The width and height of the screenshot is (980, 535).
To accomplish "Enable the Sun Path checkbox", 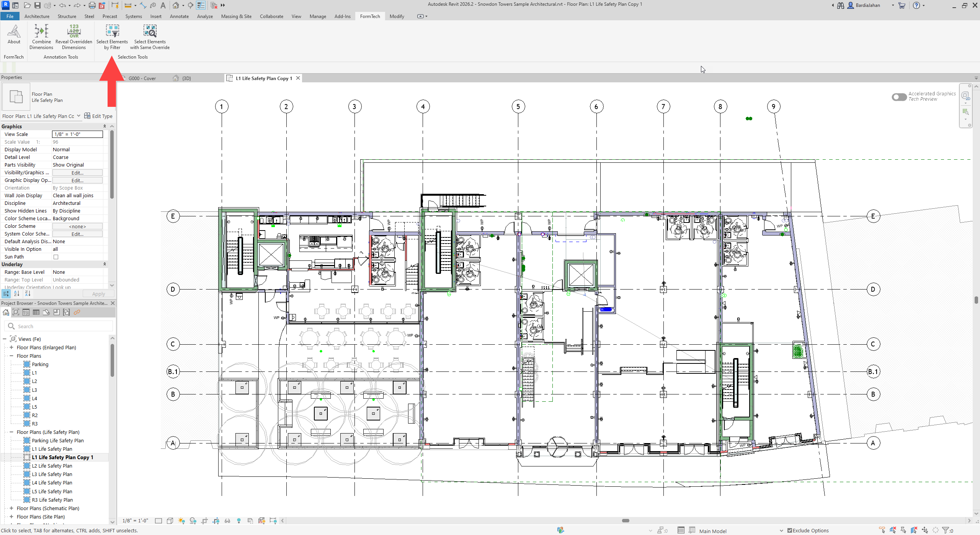I will pos(56,257).
